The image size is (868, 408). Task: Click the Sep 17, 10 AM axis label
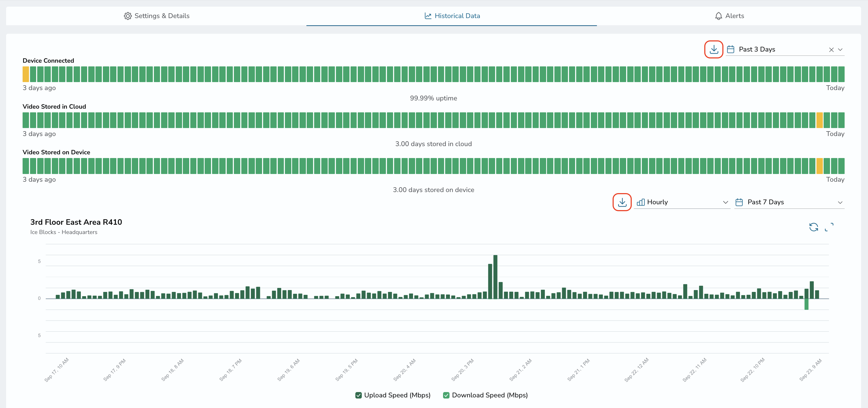click(x=57, y=370)
